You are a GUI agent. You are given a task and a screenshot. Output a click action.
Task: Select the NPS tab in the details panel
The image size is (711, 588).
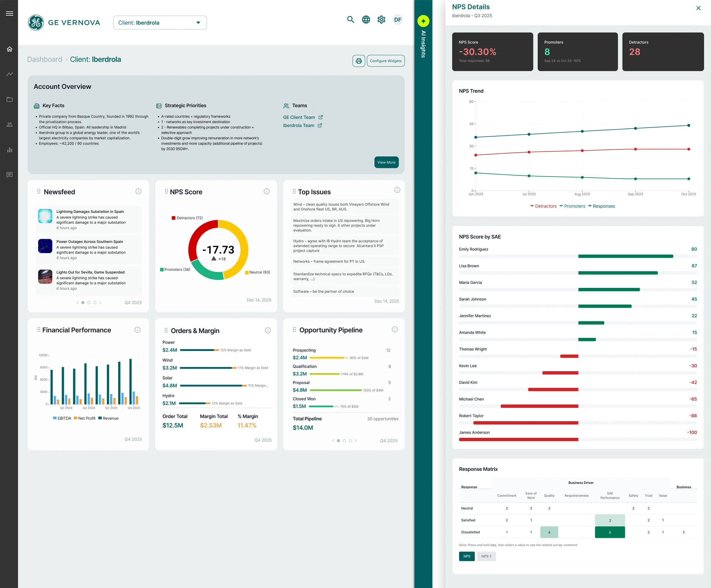point(467,556)
